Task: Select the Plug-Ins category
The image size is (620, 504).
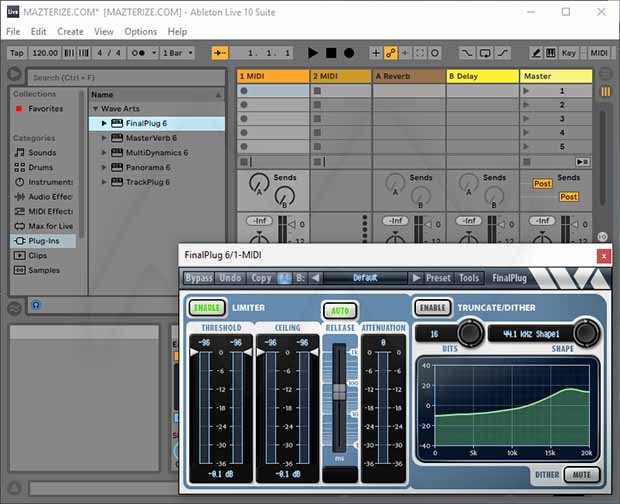Action: coord(43,241)
